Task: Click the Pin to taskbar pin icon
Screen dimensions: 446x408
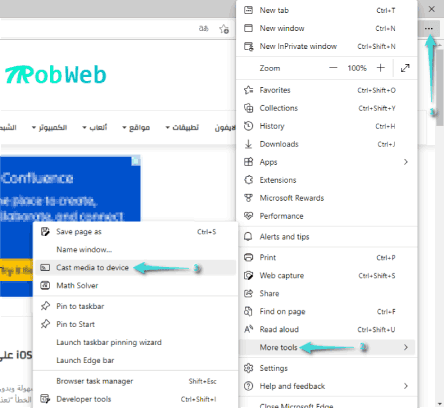Action: coord(45,306)
